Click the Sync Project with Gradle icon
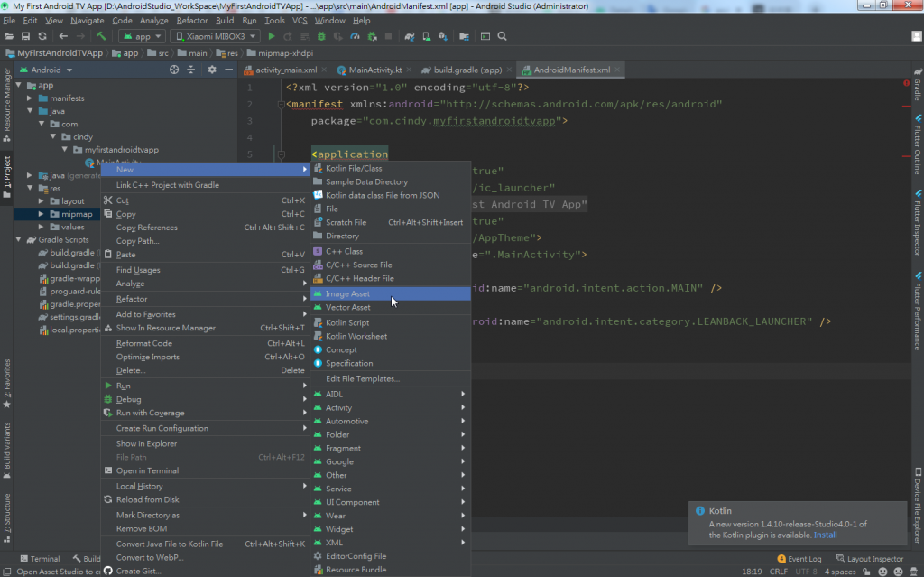This screenshot has height=577, width=924. (410, 36)
